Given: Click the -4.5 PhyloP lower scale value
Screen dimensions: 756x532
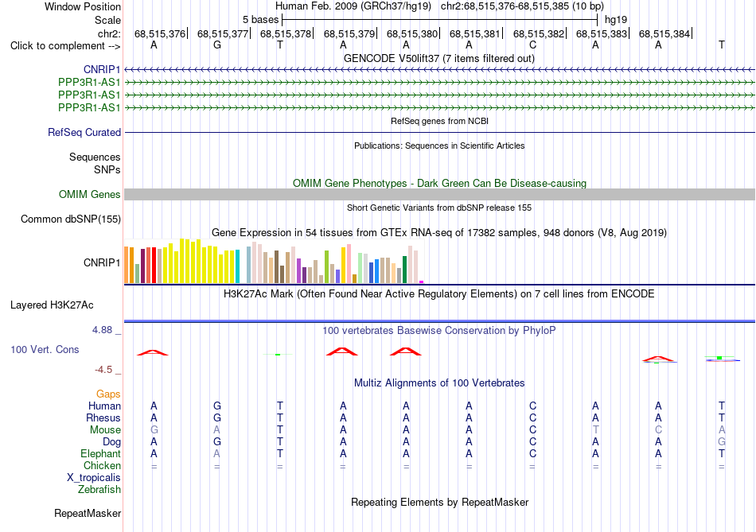Looking at the screenshot, I should (103, 370).
